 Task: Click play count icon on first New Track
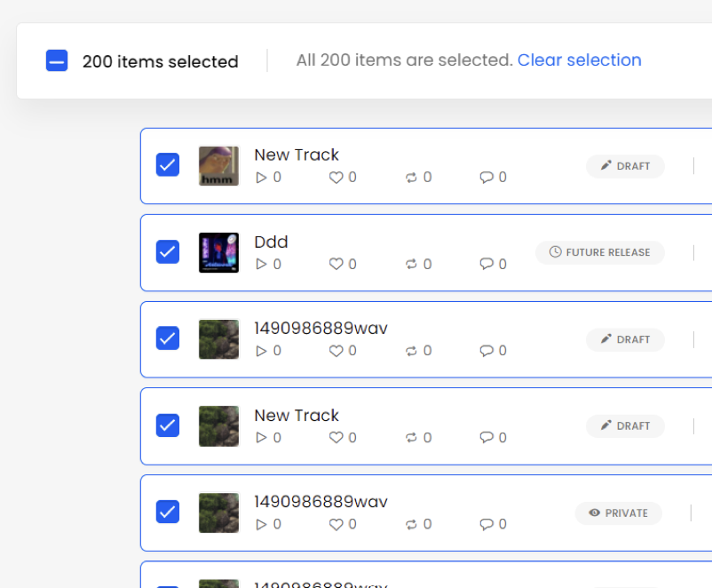tap(261, 178)
